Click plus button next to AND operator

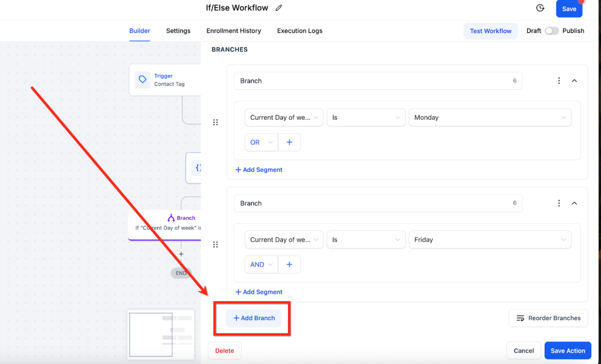289,264
